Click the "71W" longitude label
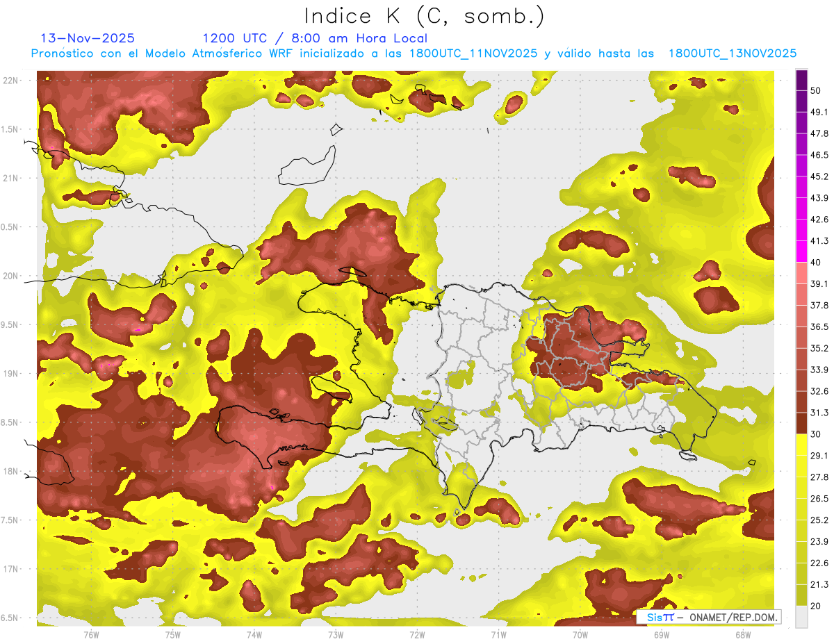This screenshot has width=834, height=644. point(498,634)
